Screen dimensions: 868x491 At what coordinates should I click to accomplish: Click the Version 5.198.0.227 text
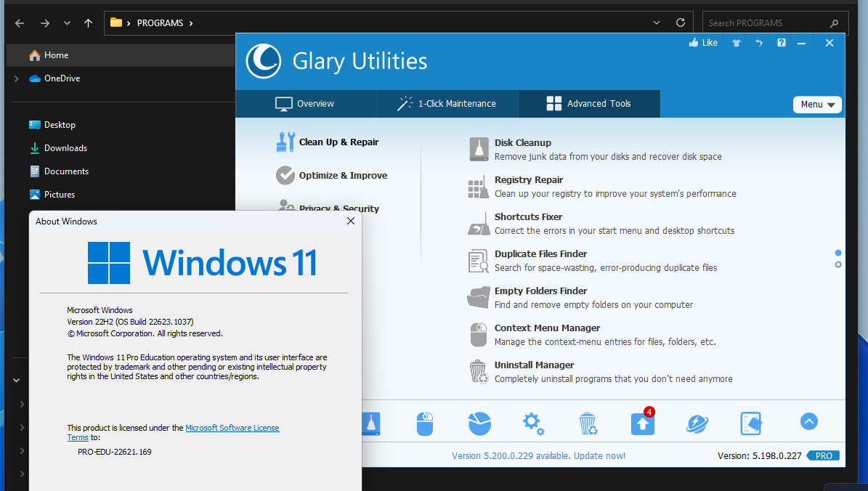coord(759,456)
